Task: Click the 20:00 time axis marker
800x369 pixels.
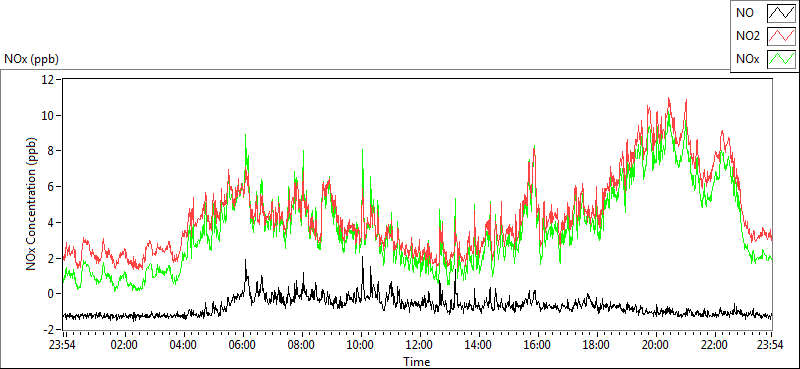Action: [655, 344]
